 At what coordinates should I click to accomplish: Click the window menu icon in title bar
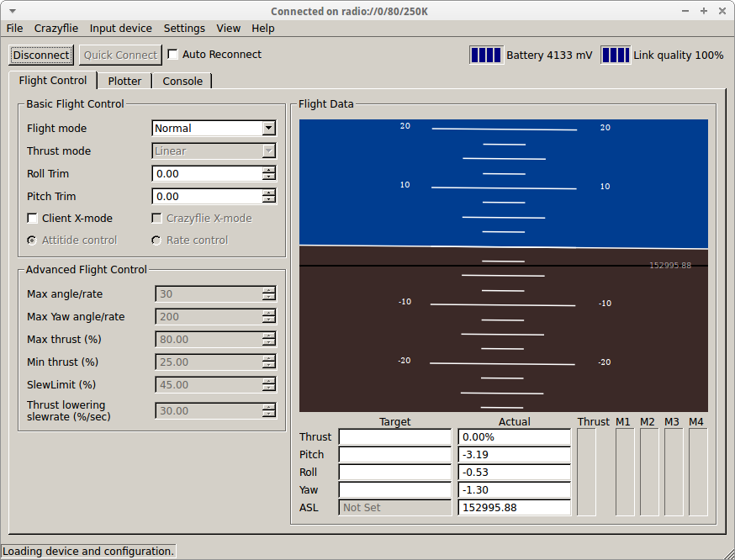12,11
